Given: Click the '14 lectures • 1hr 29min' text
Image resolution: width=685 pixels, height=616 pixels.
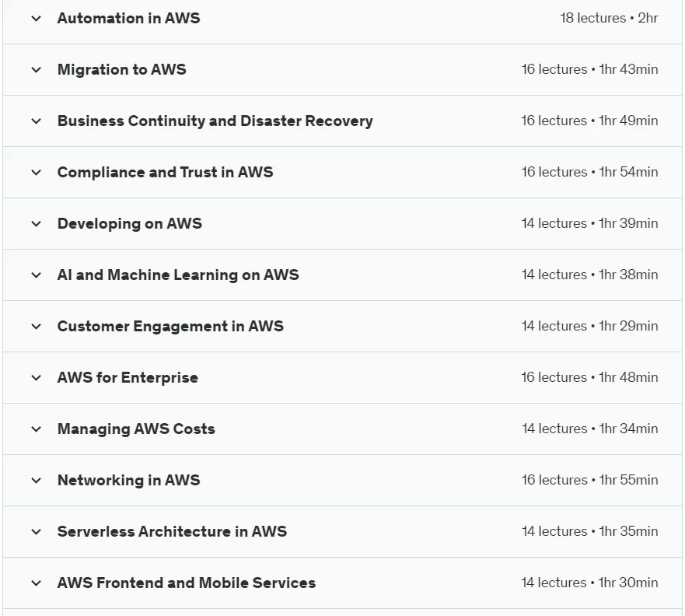Looking at the screenshot, I should (x=590, y=326).
